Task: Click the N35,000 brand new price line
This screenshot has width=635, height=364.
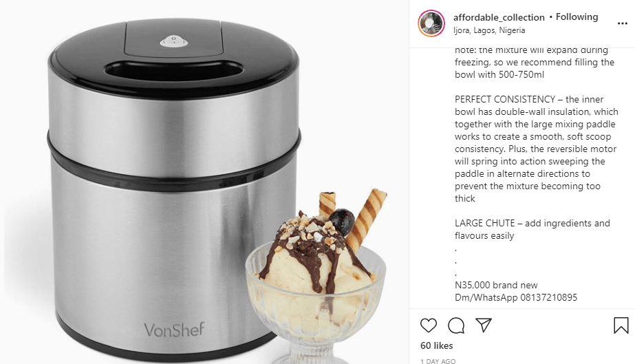Action: [x=496, y=285]
